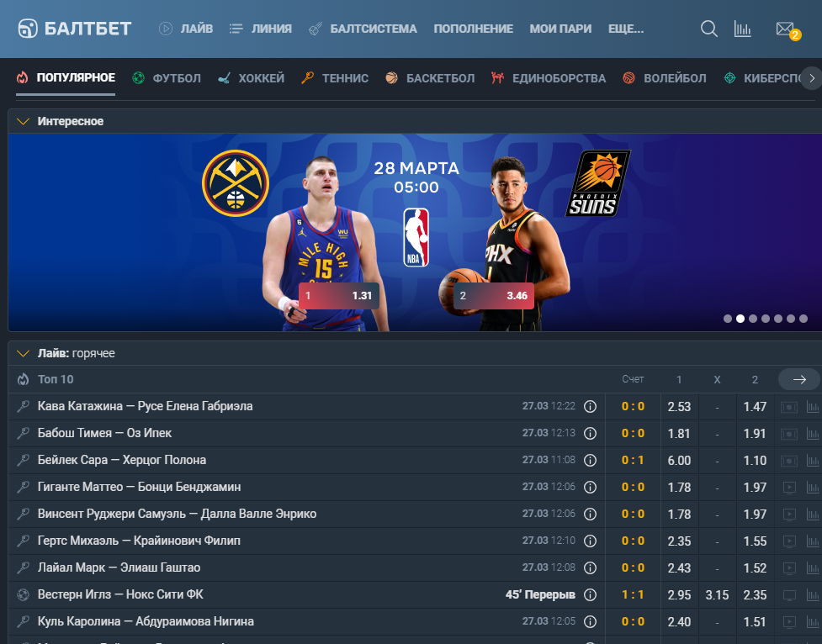Viewport: 822px width, 644px height.
Task: Go to Лайв section
Action: point(186,29)
